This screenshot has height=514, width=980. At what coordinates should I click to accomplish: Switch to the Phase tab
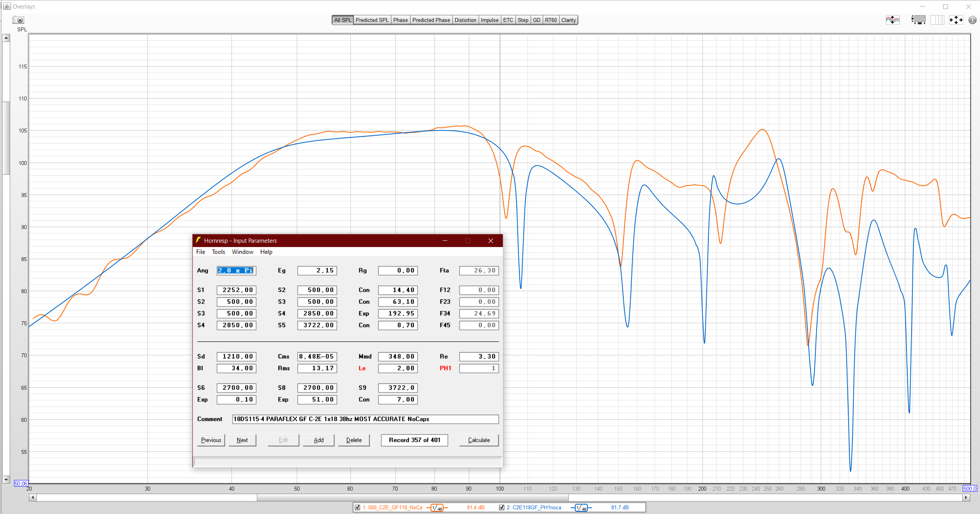[400, 20]
